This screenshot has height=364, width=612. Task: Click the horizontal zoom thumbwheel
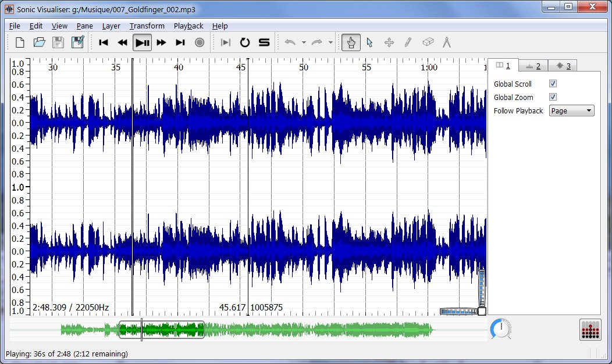[458, 311]
